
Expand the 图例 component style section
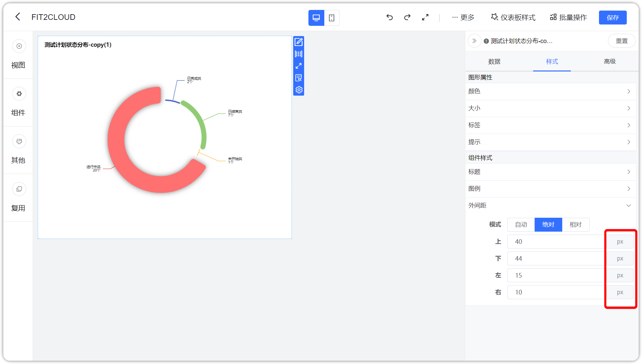(550, 188)
